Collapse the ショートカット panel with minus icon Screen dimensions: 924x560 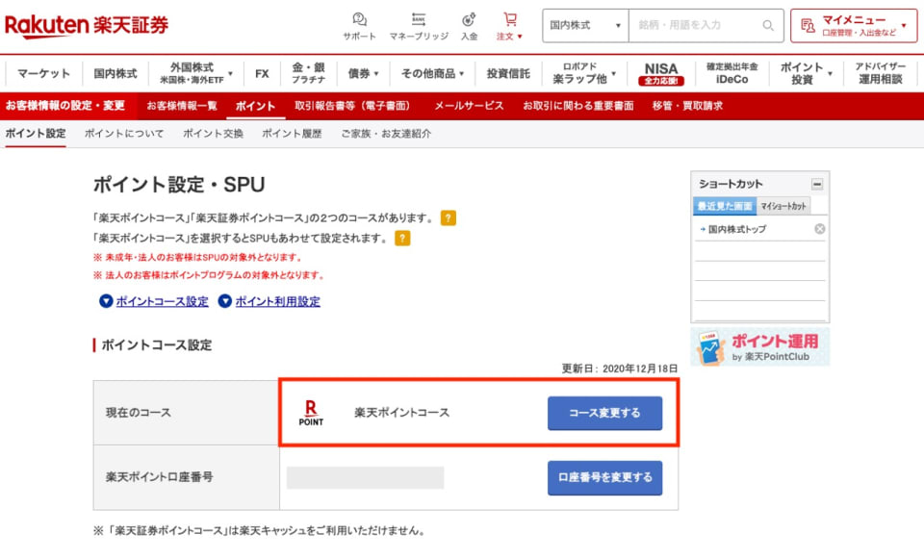point(817,185)
